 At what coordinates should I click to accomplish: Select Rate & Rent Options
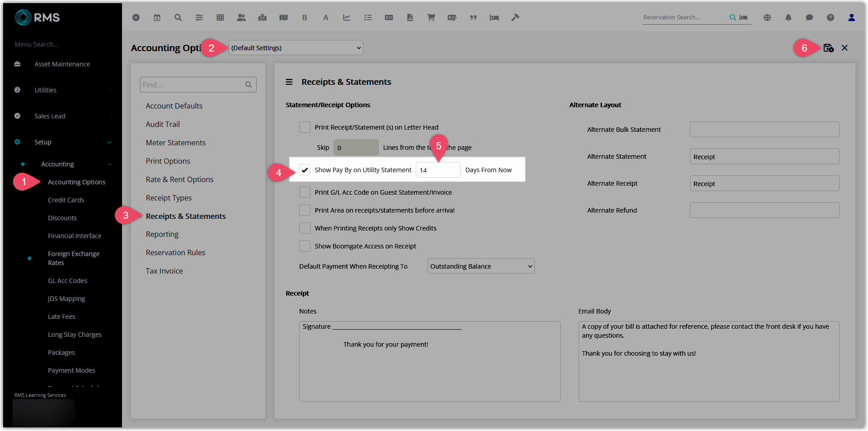179,179
